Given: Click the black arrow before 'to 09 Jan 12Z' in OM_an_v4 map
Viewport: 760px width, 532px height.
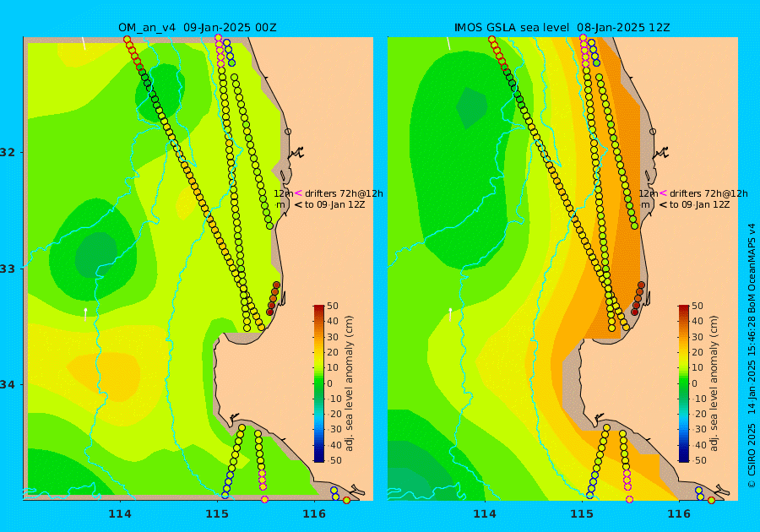Looking at the screenshot, I should (298, 204).
